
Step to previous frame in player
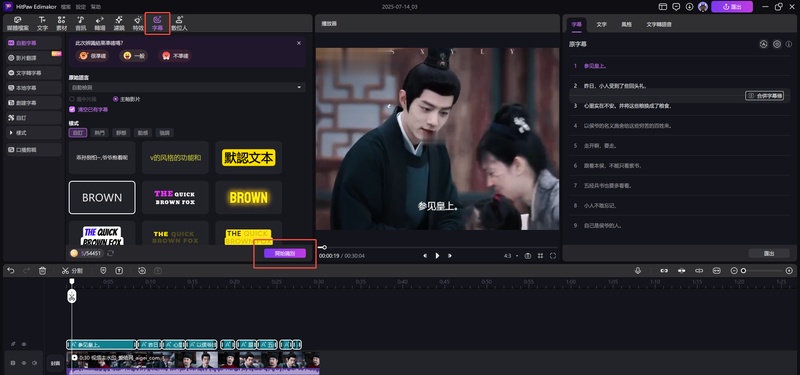[x=425, y=256]
